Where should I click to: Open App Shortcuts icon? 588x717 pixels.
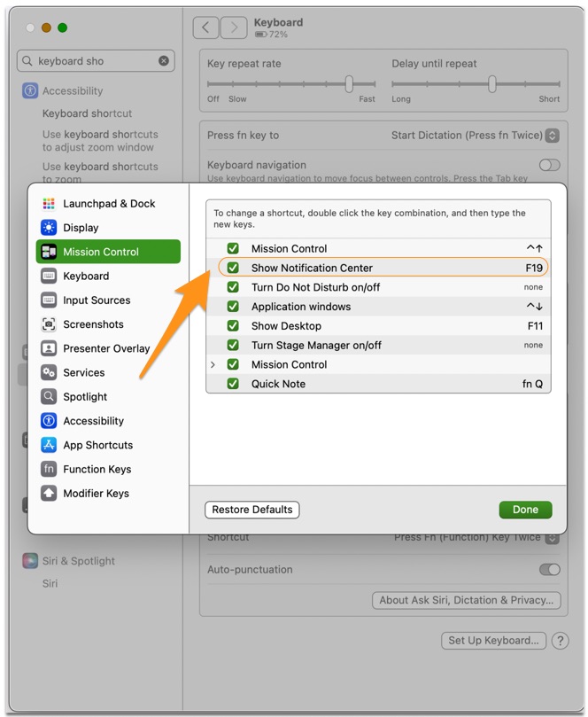(49, 445)
